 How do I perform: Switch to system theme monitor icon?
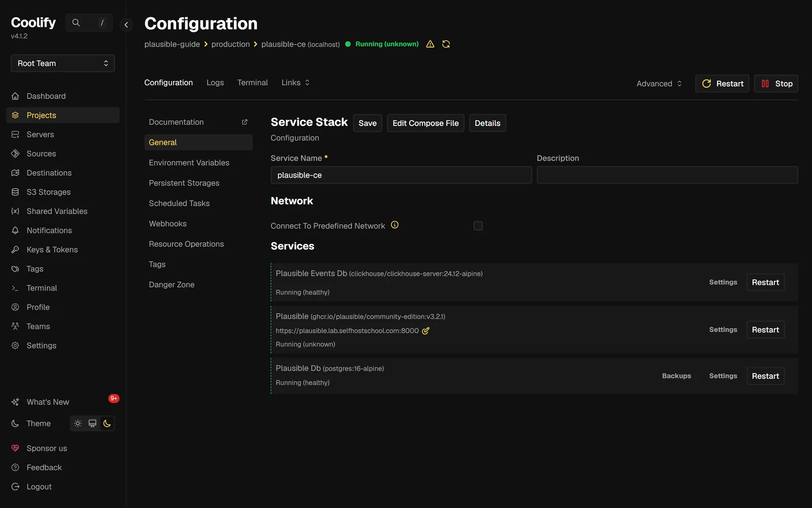point(92,423)
